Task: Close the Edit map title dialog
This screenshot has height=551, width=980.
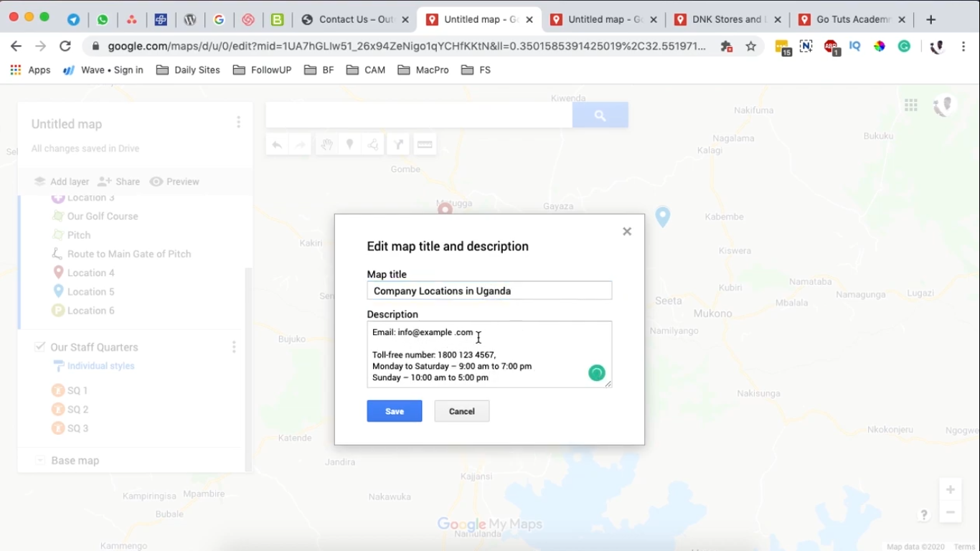Action: [x=627, y=231]
